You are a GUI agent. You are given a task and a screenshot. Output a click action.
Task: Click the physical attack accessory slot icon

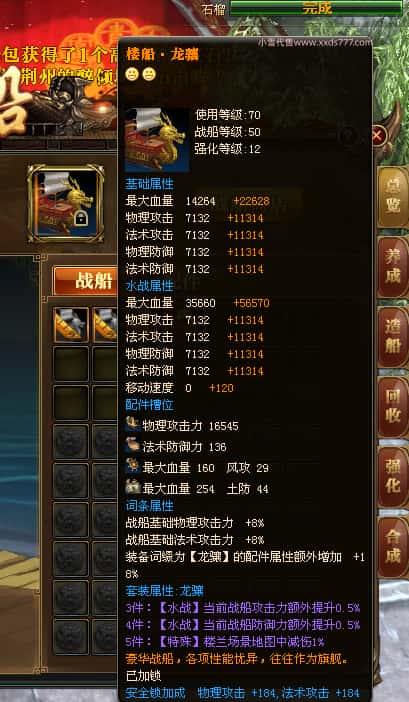(x=133, y=424)
